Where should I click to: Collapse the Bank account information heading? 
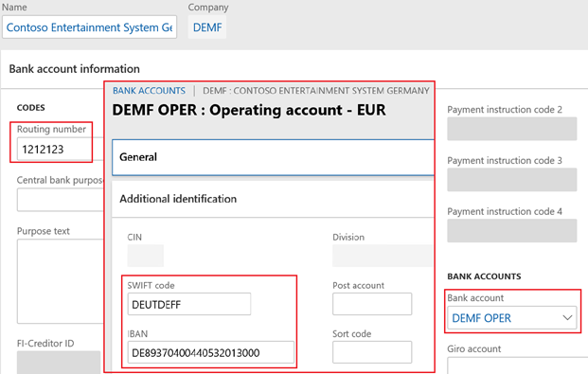[74, 69]
